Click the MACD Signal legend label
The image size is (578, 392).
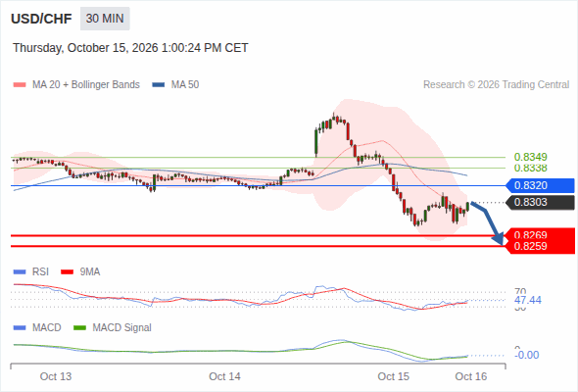coord(121,328)
